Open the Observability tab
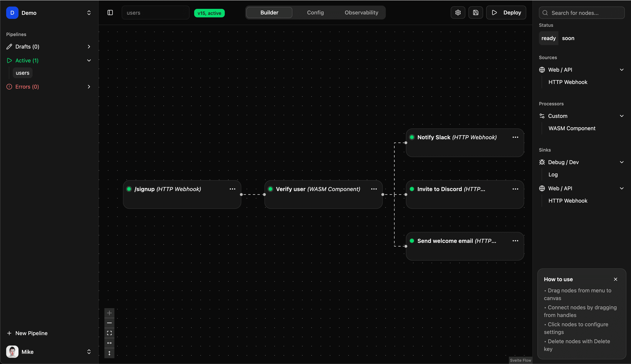 [x=361, y=13]
